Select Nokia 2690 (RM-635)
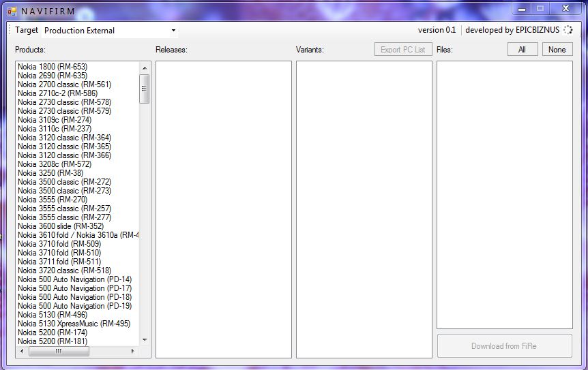 (53, 76)
